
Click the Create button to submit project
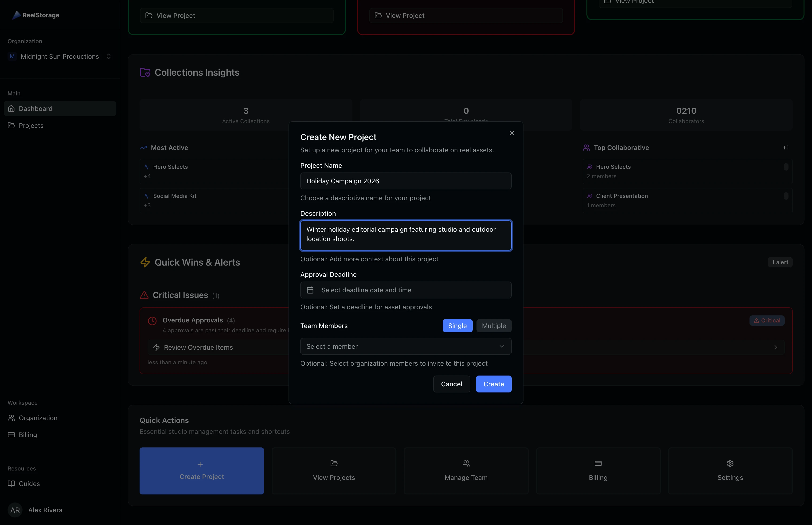pyautogui.click(x=493, y=384)
